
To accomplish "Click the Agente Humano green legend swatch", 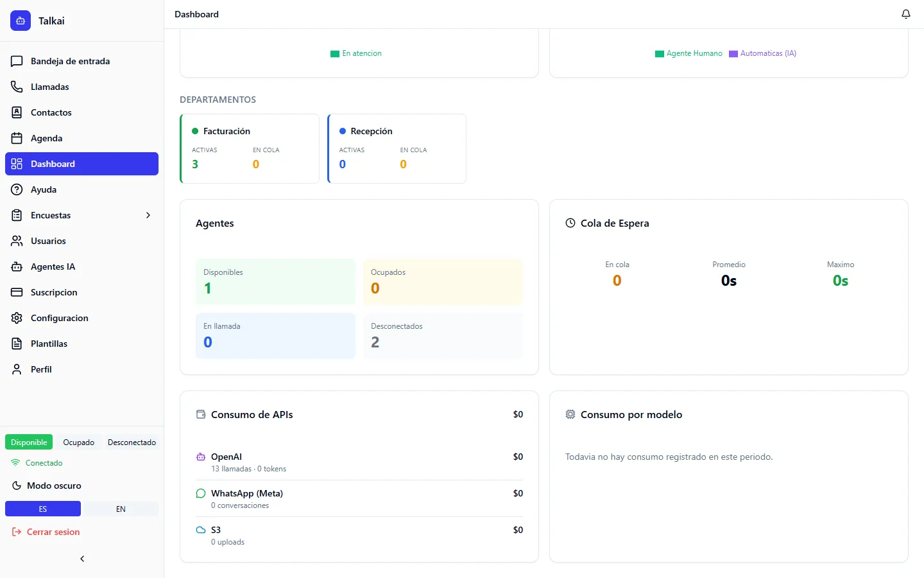I will [660, 54].
